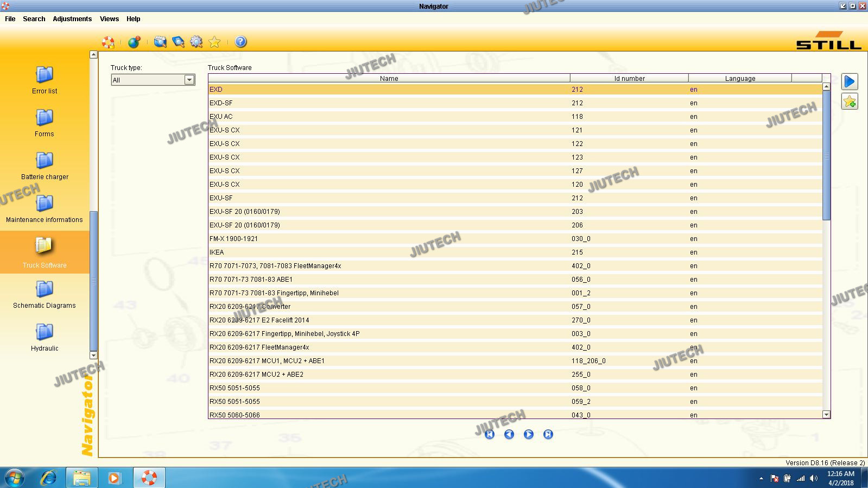Click the Navigator lifebuoy taskbar icon
This screenshot has width=868, height=488.
[149, 478]
